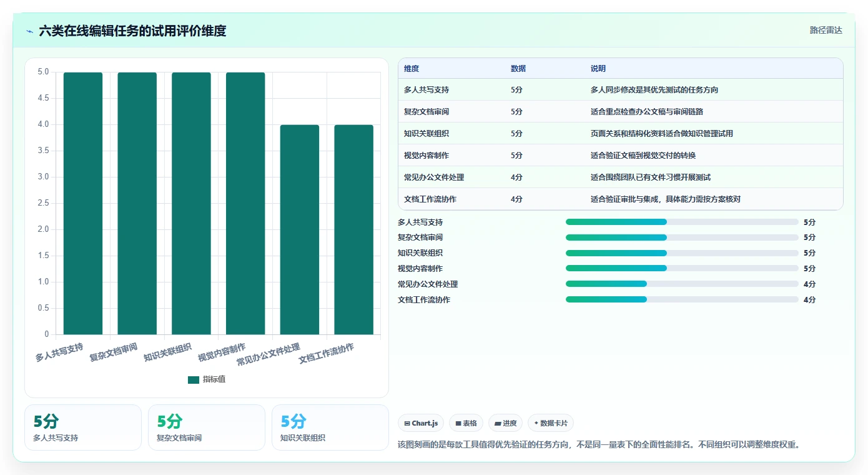The width and height of the screenshot is (868, 475).
Task: Click the 常见办公文件处理 progress bar
Action: [682, 284]
